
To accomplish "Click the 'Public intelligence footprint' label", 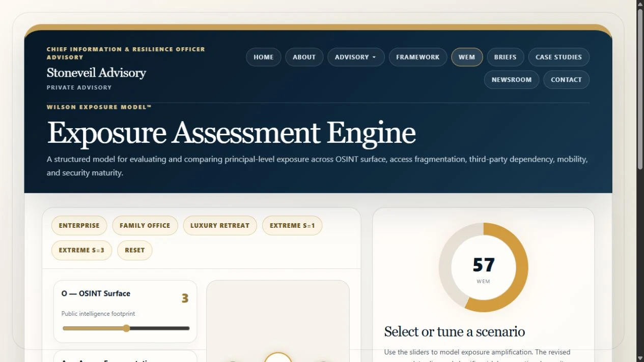I will pos(98,314).
